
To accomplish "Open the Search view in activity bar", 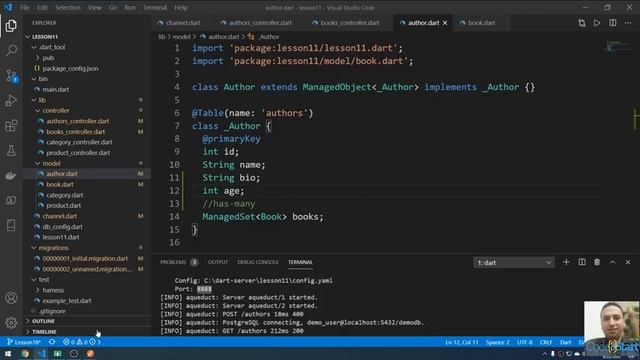I will pyautogui.click(x=11, y=51).
